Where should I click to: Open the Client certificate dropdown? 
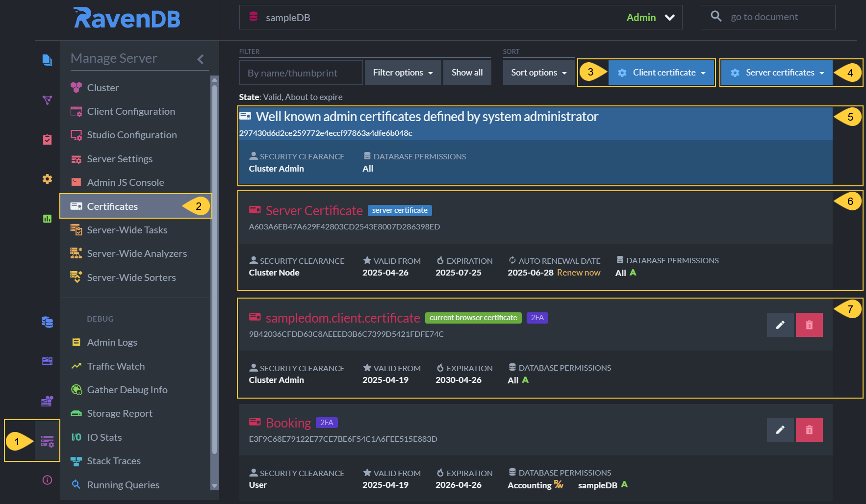click(x=662, y=73)
